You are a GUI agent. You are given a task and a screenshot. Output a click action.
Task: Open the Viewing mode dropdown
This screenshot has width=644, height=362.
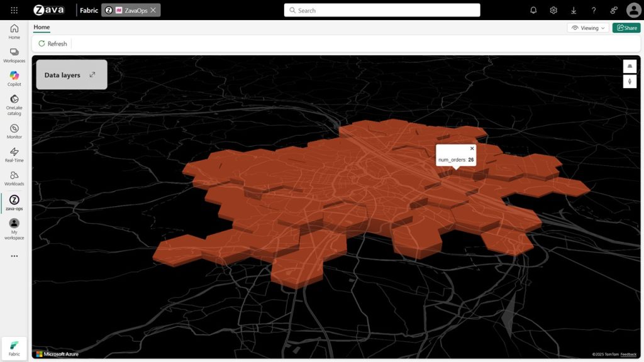click(587, 28)
